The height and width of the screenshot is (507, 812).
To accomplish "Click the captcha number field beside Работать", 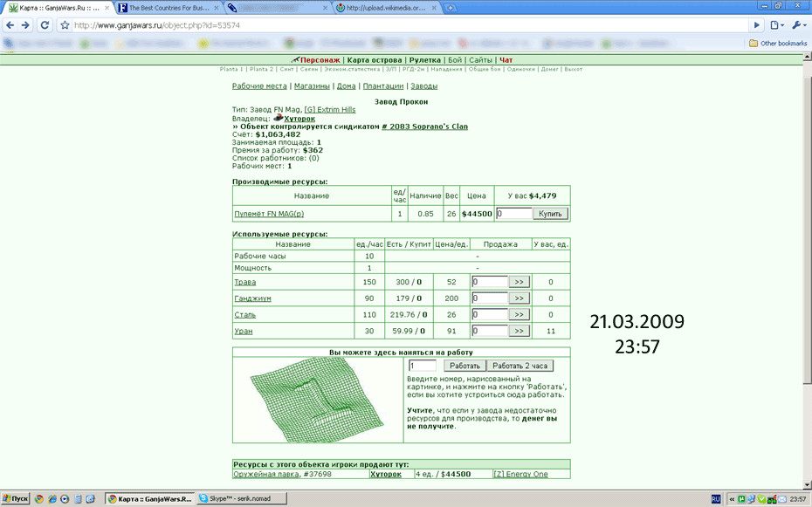I will click(x=423, y=366).
